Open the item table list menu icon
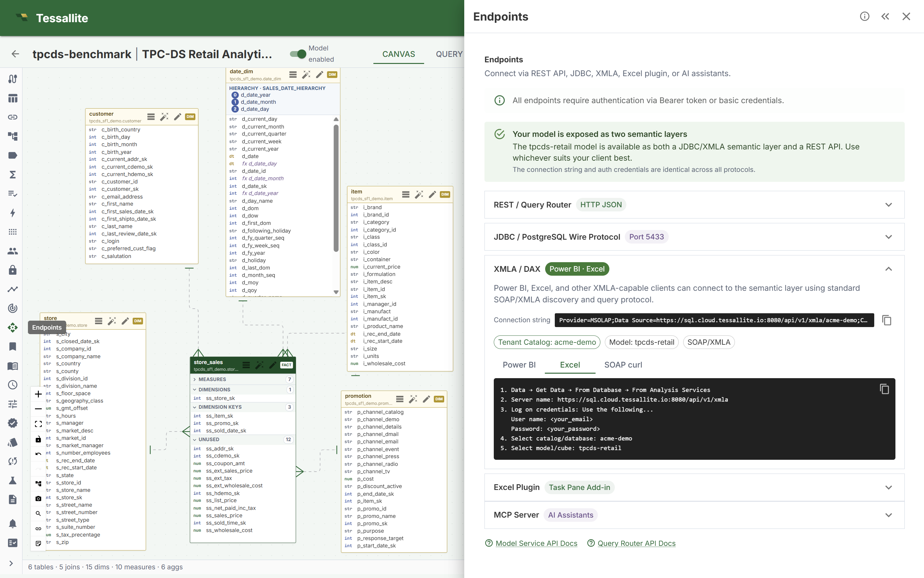Screen dimensions: 924x578 click(406, 195)
